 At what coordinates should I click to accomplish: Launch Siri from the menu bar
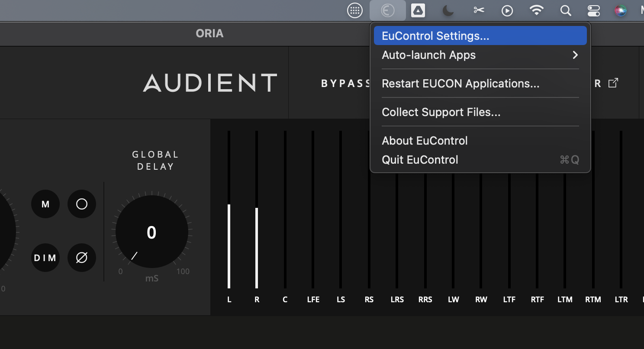click(x=621, y=10)
